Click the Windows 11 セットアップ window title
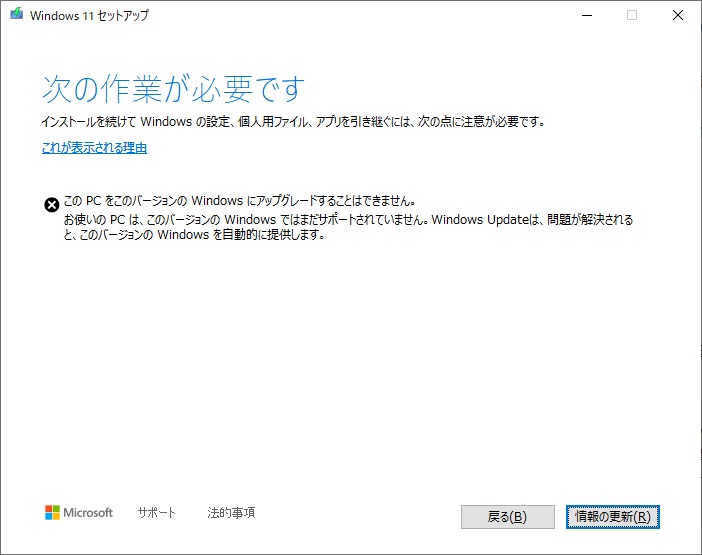Viewport: 702px width, 555px height. [x=89, y=15]
